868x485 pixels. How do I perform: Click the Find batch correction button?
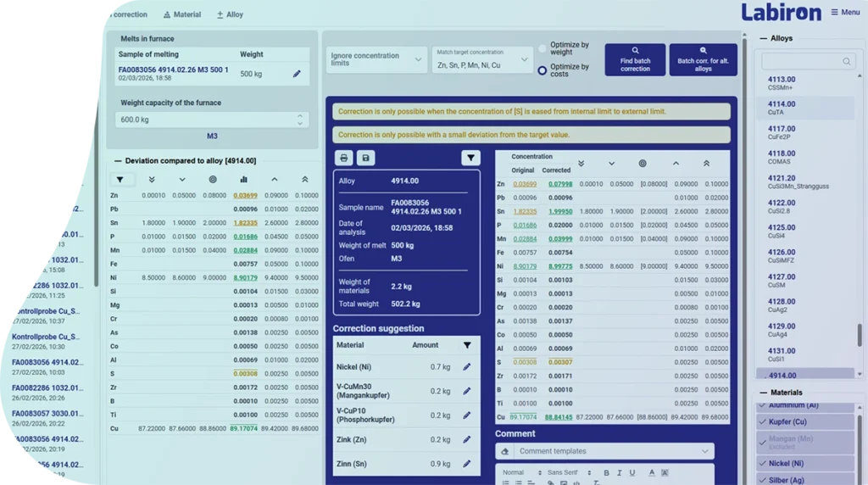tap(635, 59)
